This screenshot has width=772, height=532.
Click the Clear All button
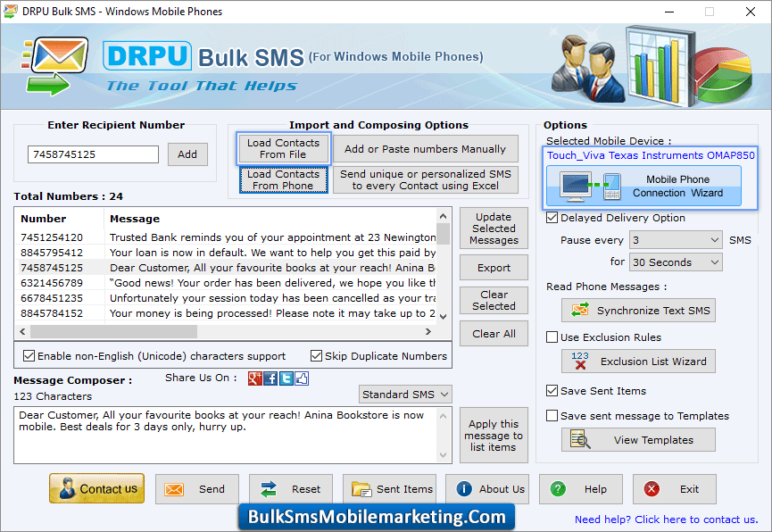tap(494, 334)
